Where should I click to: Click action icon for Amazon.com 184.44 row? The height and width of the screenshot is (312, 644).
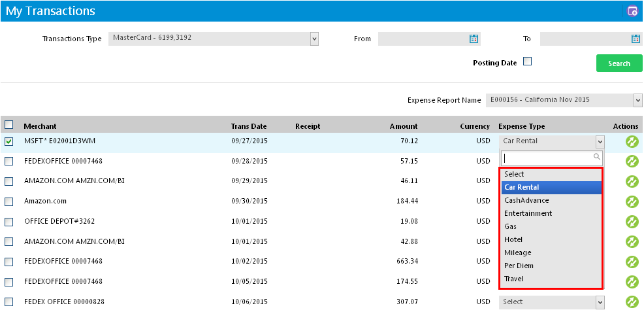click(632, 201)
